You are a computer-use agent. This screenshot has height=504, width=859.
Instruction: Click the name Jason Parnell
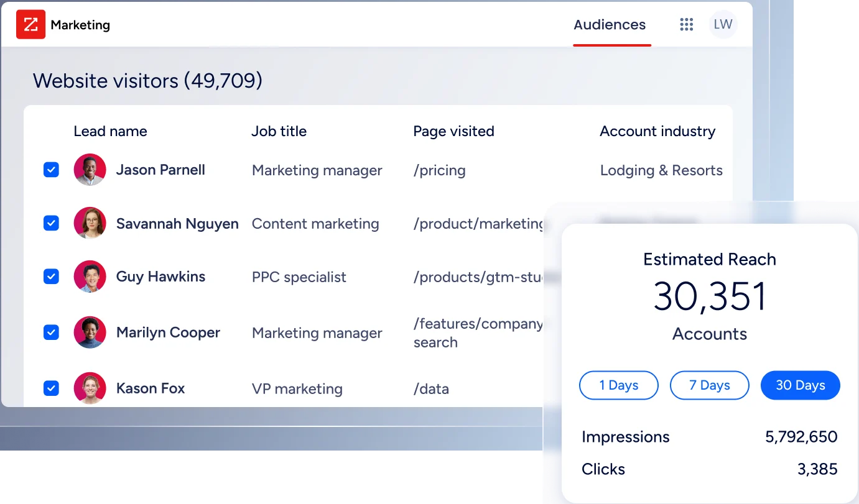click(160, 170)
